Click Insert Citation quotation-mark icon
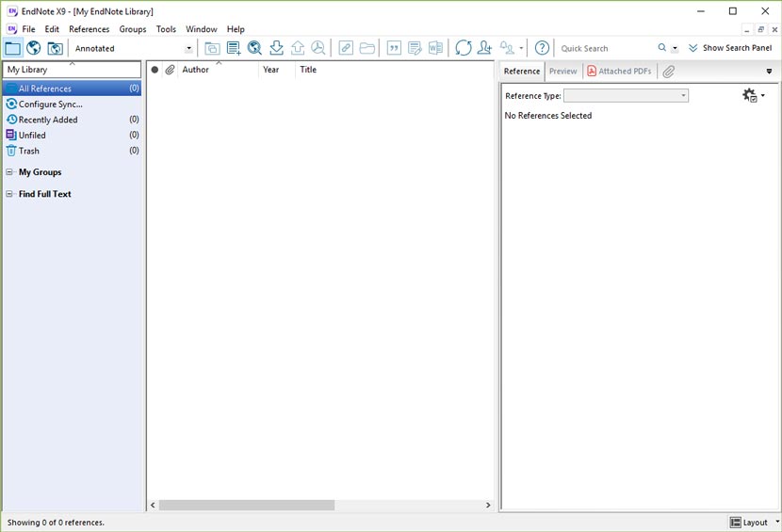Image resolution: width=782 pixels, height=532 pixels. click(x=394, y=48)
